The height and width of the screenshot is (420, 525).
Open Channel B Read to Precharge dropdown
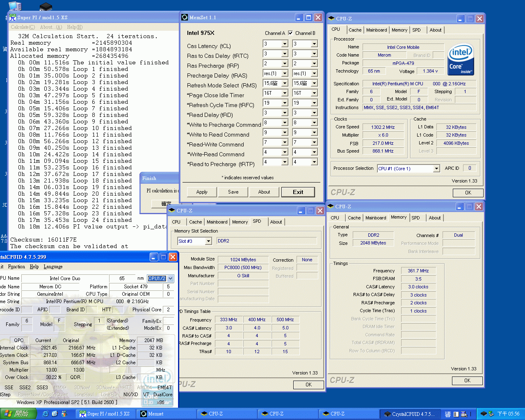[314, 162]
